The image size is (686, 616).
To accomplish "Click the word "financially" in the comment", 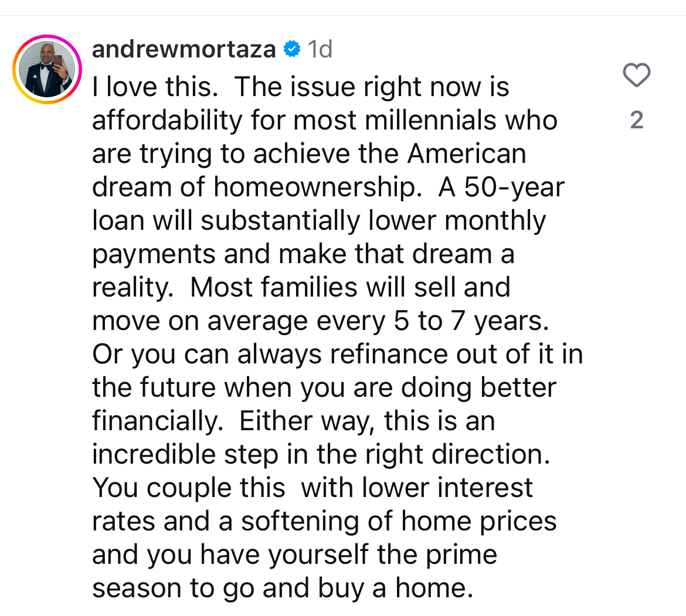I will pyautogui.click(x=154, y=421).
